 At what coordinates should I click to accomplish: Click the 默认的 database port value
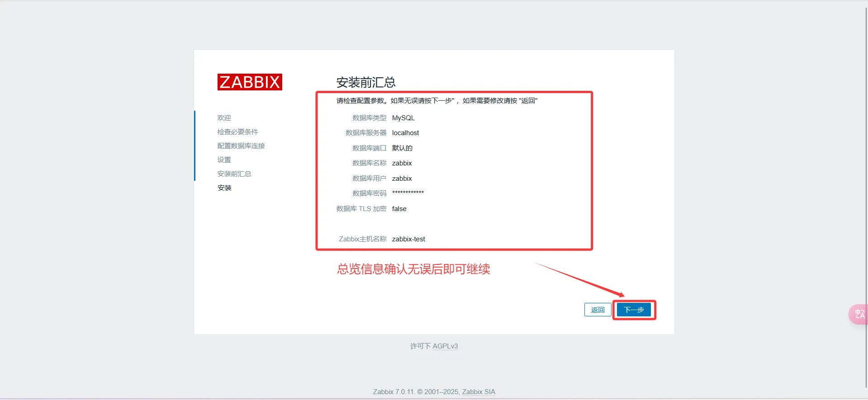point(402,148)
